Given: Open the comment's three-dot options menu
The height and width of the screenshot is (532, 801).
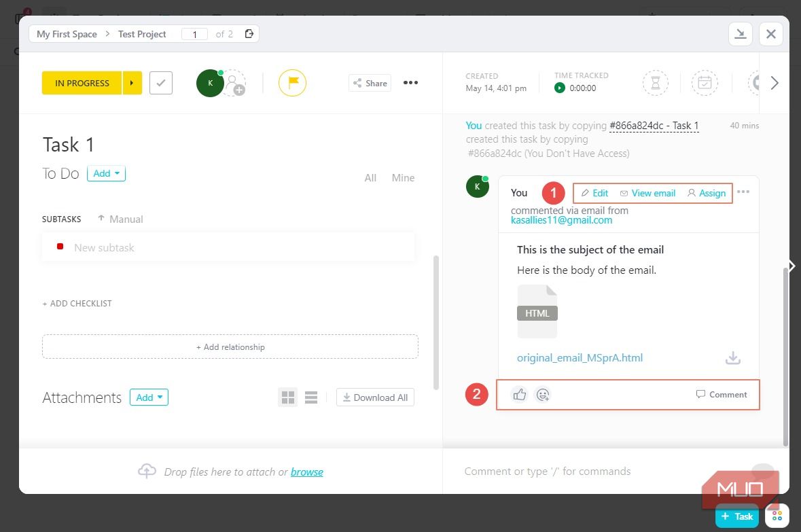Looking at the screenshot, I should (743, 192).
